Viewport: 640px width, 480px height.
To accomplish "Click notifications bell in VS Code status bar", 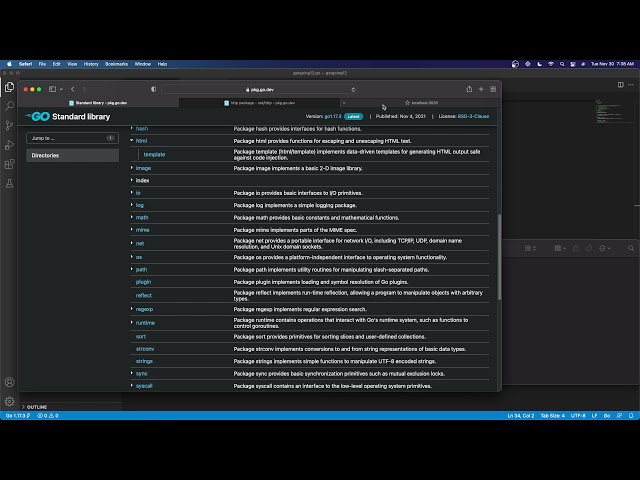I will coord(631,416).
